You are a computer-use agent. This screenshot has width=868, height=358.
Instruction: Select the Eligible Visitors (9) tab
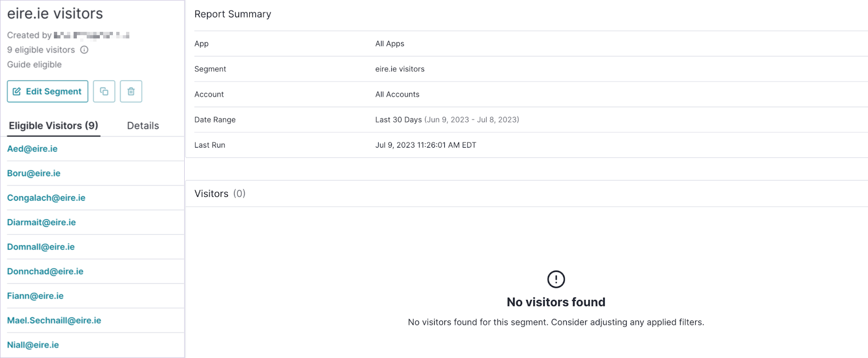(53, 126)
